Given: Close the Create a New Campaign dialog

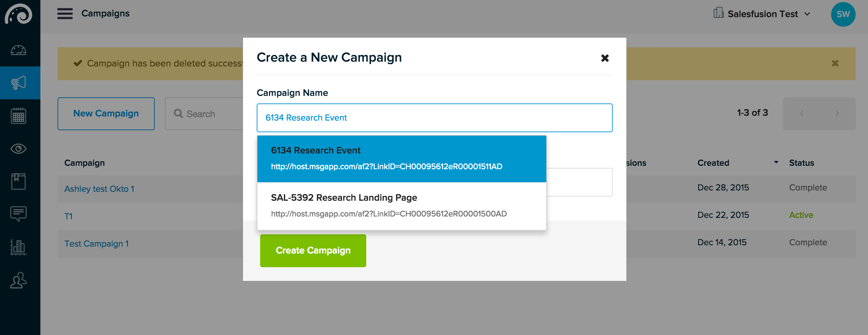Looking at the screenshot, I should tap(605, 58).
